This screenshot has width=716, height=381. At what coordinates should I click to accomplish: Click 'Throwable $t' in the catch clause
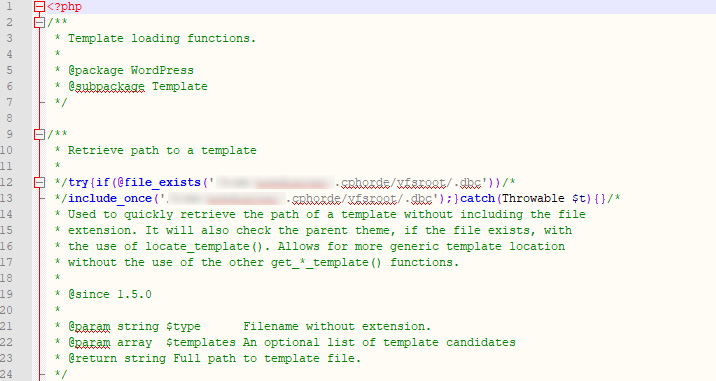pos(544,198)
